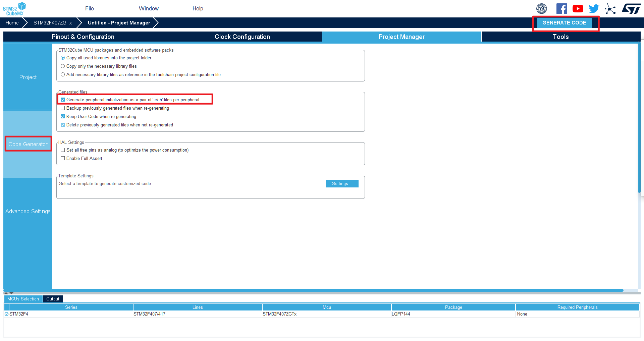644x341 pixels.
Task: Sort by Series column header
Action: click(x=71, y=307)
